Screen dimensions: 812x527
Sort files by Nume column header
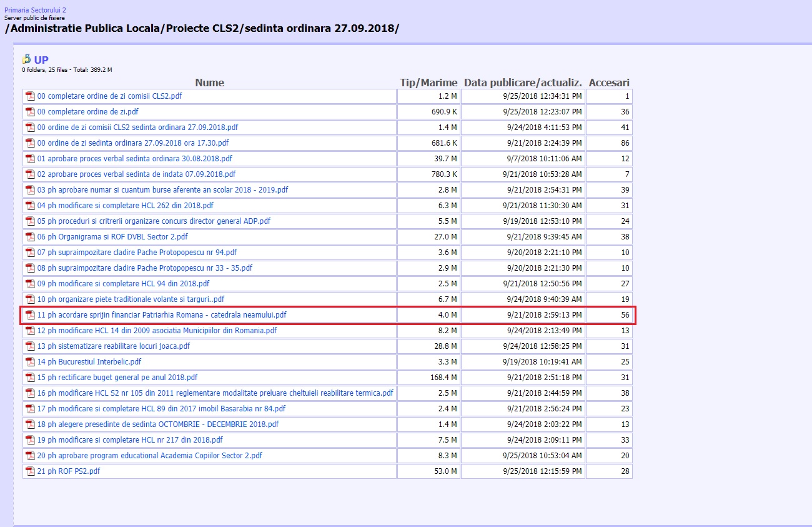click(x=209, y=83)
